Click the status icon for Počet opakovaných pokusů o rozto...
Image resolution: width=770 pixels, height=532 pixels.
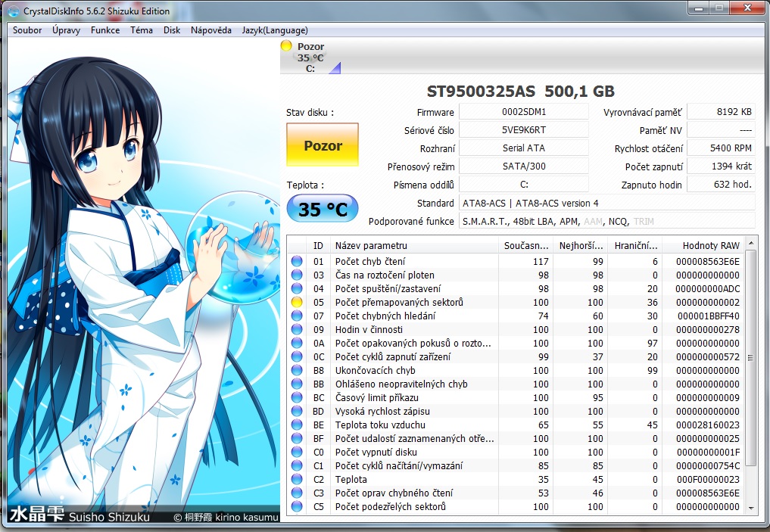[297, 343]
